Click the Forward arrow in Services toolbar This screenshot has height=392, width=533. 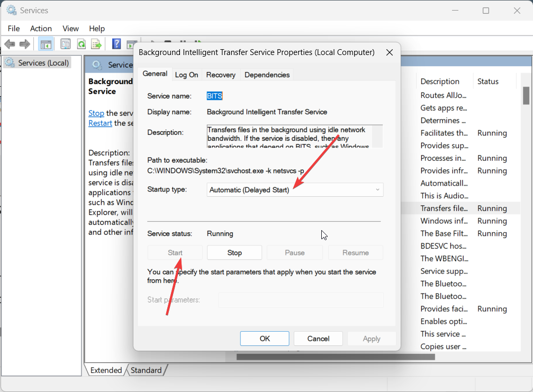25,44
